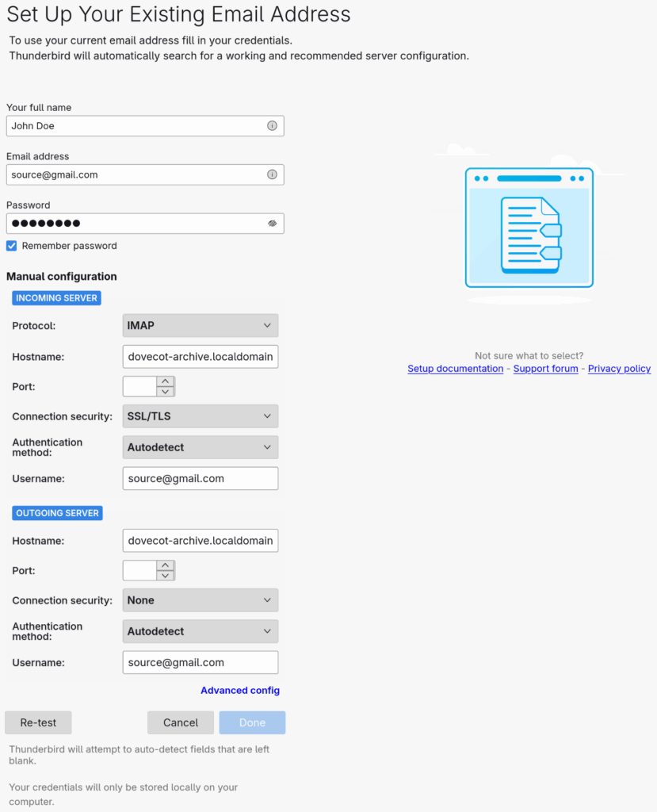Screen dimensions: 657x812
Task: Click the incoming server Hostname field
Action: [x=200, y=357]
